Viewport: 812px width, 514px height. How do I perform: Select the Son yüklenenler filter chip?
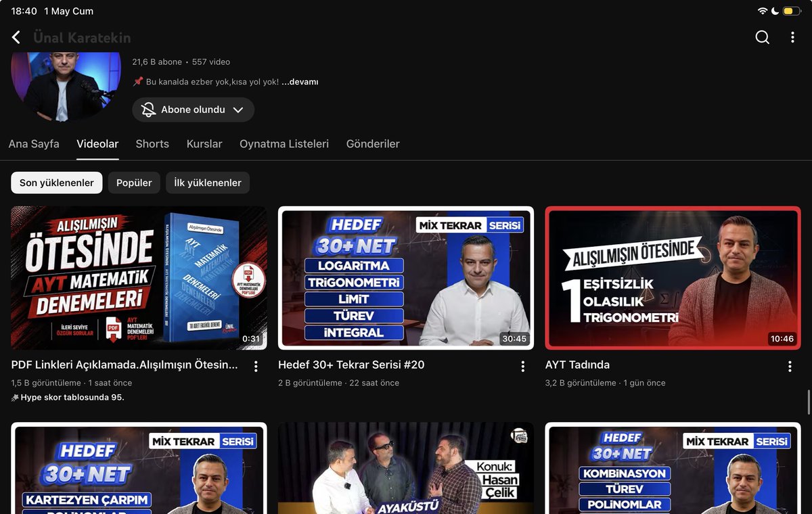tap(57, 183)
